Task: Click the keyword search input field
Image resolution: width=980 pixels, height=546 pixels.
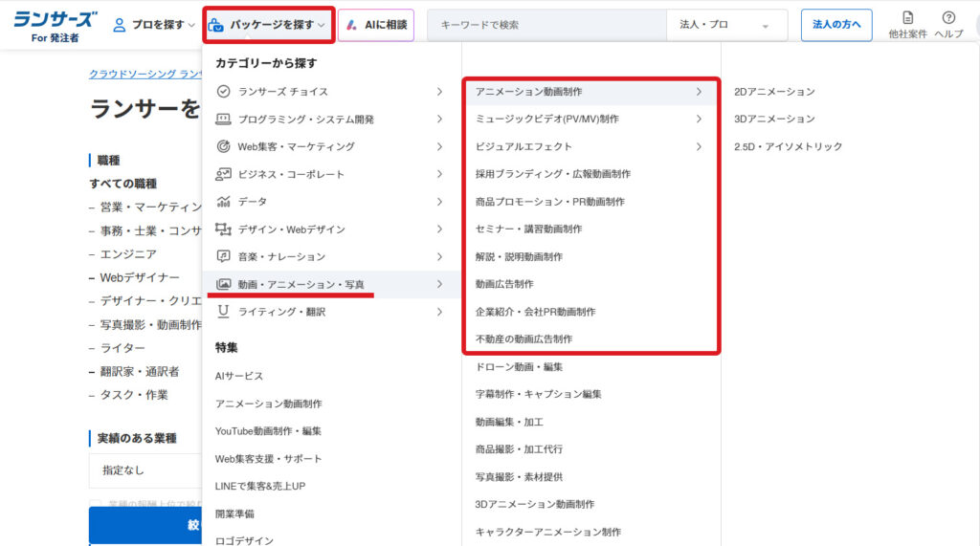Action: pos(546,25)
